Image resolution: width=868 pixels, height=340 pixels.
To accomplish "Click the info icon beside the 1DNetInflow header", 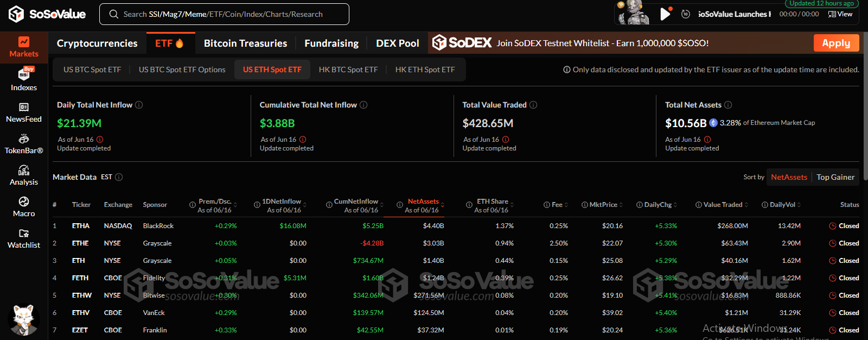I will tap(257, 205).
